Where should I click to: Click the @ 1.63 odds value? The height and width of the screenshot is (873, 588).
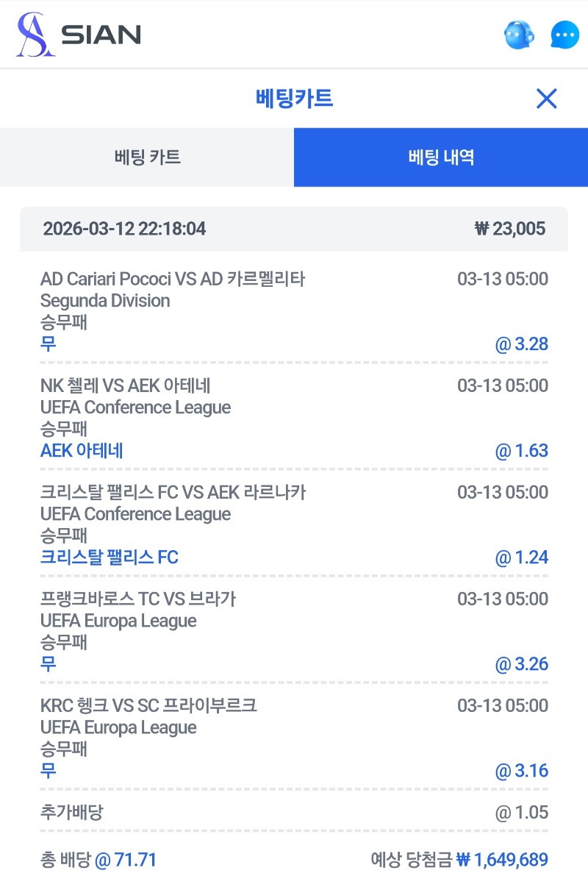click(x=522, y=451)
